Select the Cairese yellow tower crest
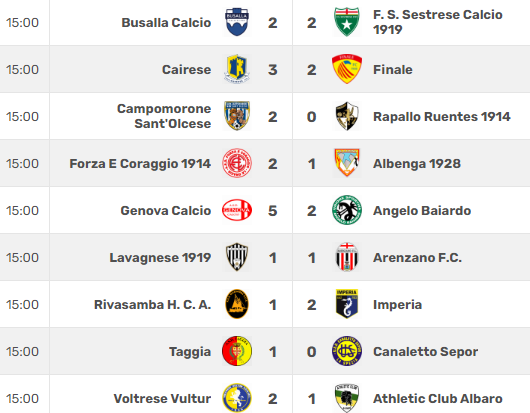 coord(237,69)
